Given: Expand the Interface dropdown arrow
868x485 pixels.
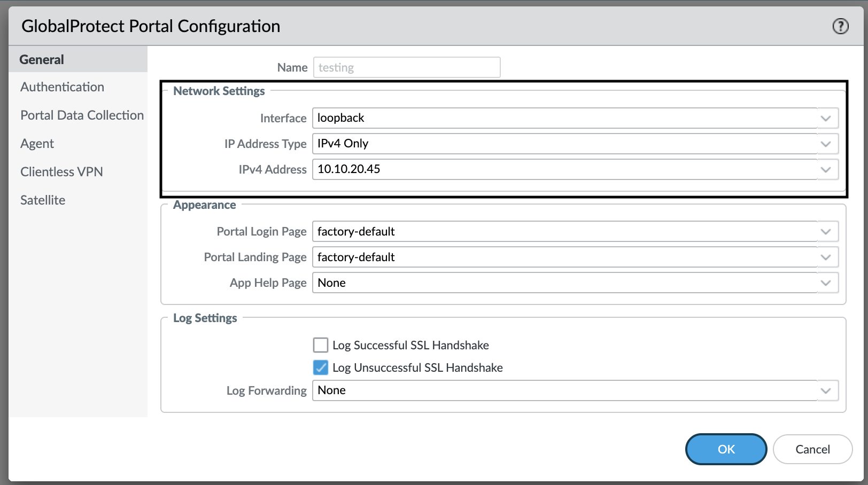Looking at the screenshot, I should [826, 118].
